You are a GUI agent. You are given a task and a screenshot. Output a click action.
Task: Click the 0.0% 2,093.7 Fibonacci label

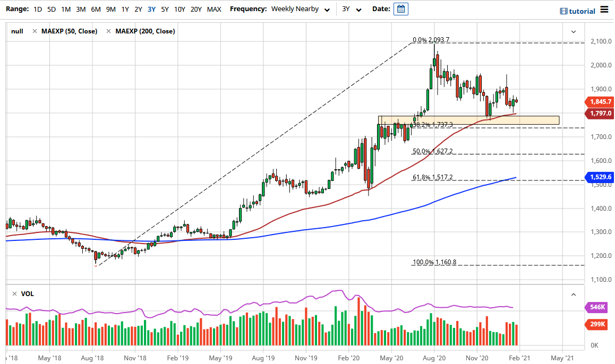point(431,40)
